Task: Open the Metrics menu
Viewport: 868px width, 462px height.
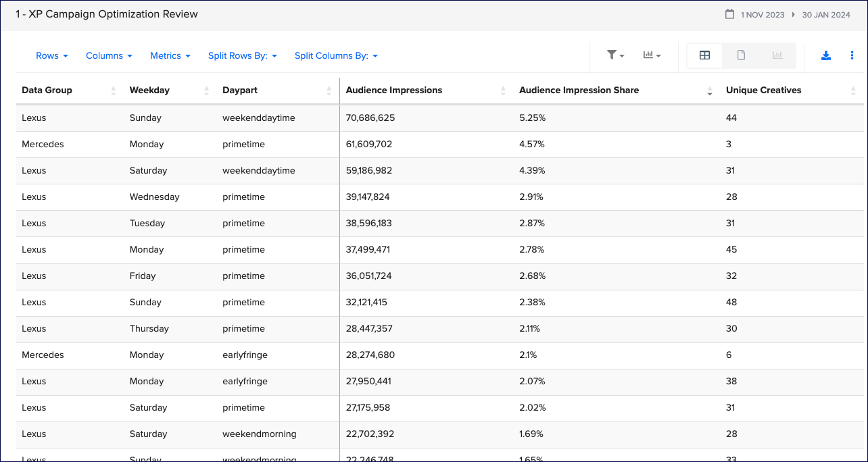Action: point(170,55)
